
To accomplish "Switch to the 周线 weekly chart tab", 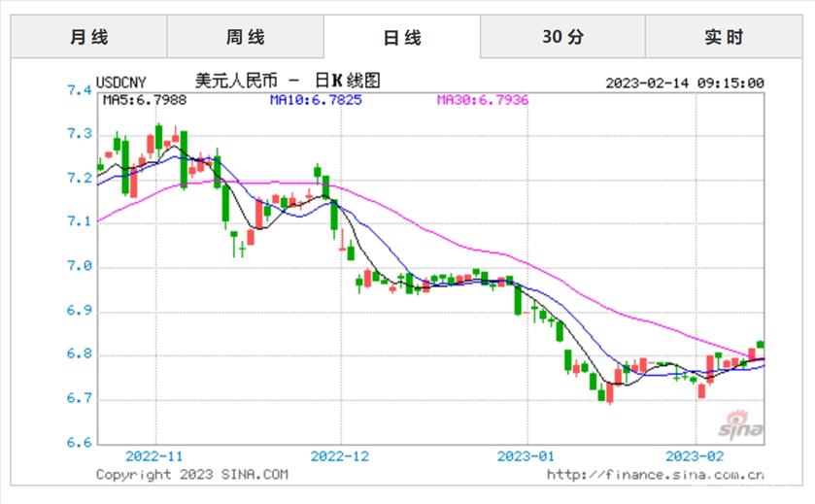I will click(x=246, y=37).
